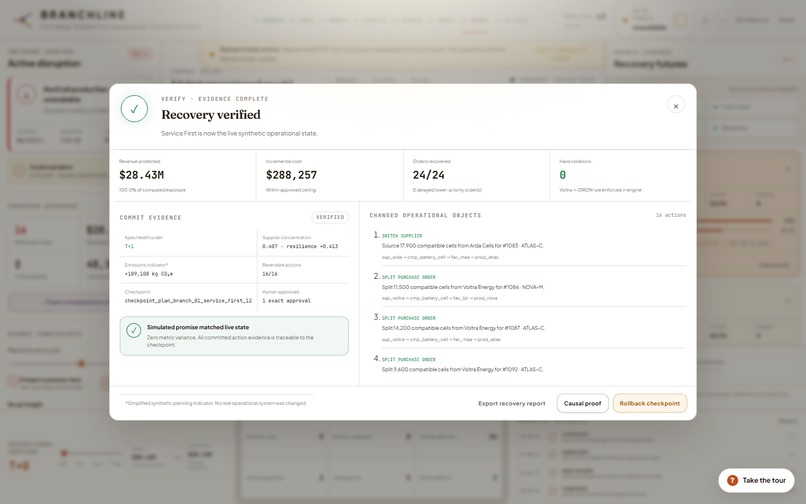Screen dimensions: 806x504
Task: Click SPLIT PURCHASE ORDER label for #1087
Action: point(409,318)
